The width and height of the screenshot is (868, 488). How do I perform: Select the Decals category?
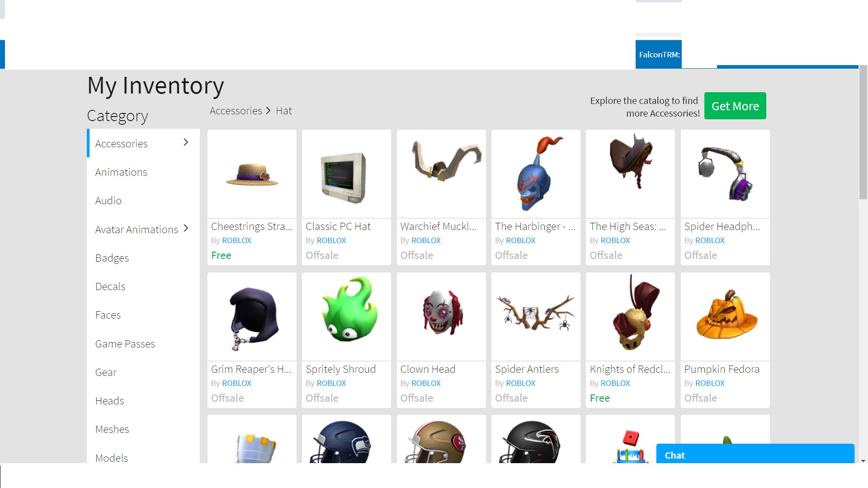[110, 286]
